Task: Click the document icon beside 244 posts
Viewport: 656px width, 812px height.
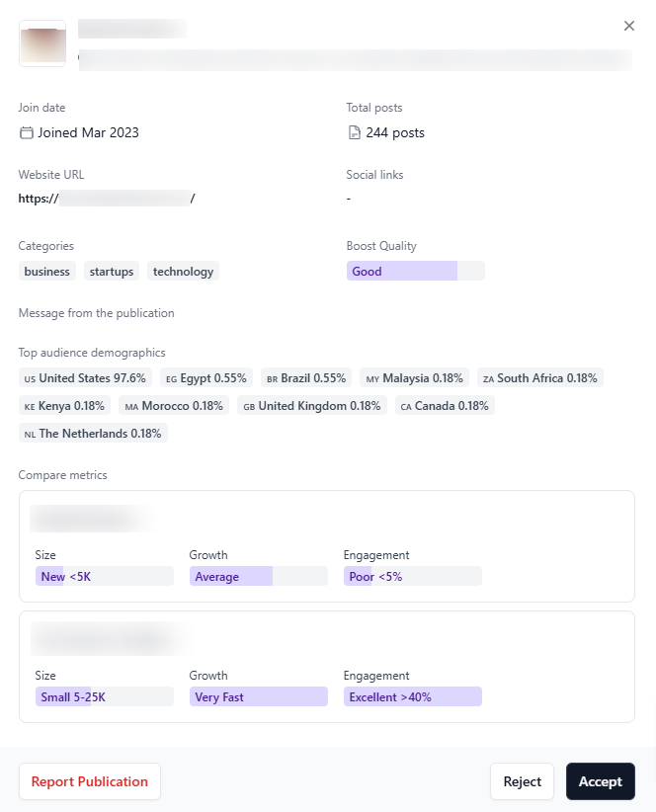Action: pos(355,132)
